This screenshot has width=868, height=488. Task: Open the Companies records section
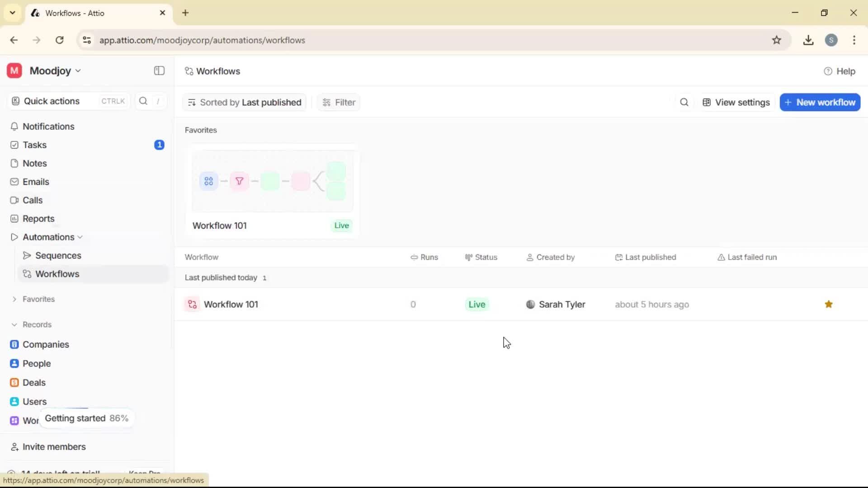[x=45, y=344]
